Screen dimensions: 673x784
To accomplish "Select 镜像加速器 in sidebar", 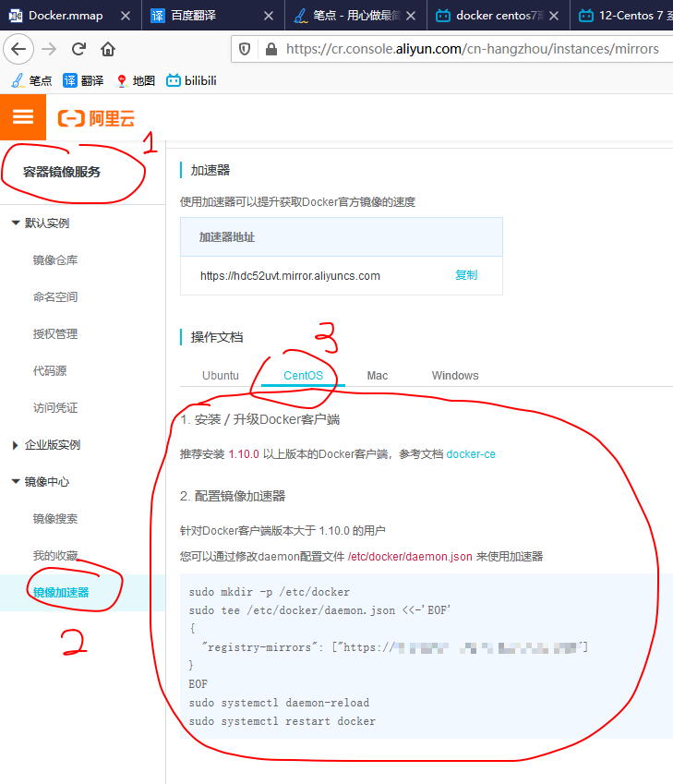I will [61, 593].
